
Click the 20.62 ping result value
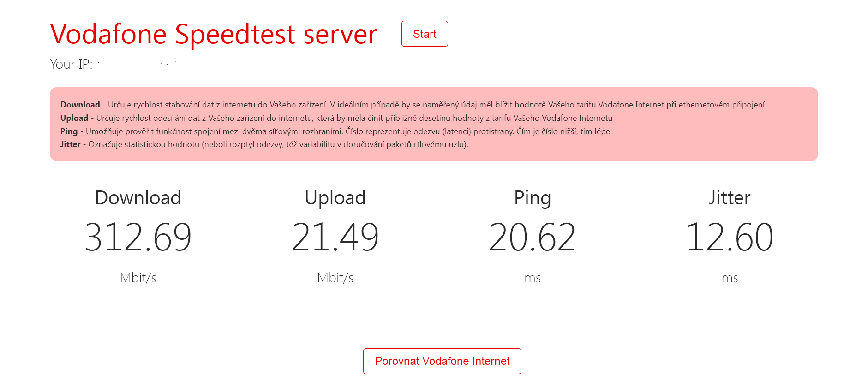533,237
